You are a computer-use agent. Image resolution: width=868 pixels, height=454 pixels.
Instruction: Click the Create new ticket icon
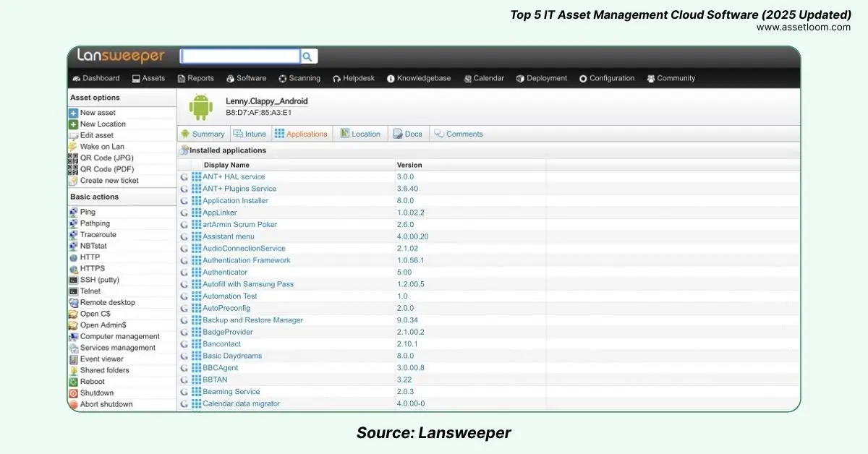tap(73, 181)
